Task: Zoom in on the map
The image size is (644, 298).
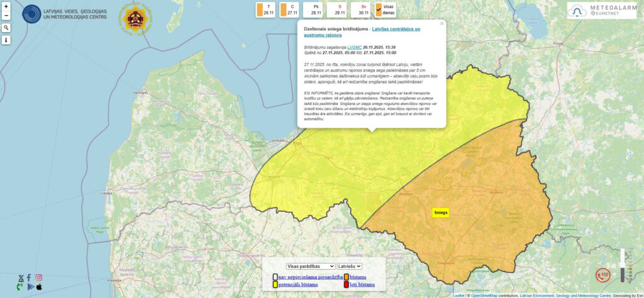Action: [x=6, y=6]
